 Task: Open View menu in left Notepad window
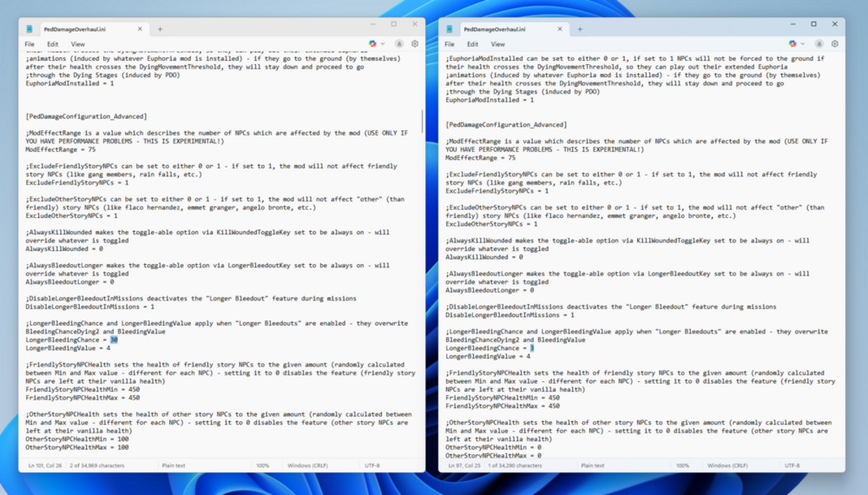coord(78,44)
